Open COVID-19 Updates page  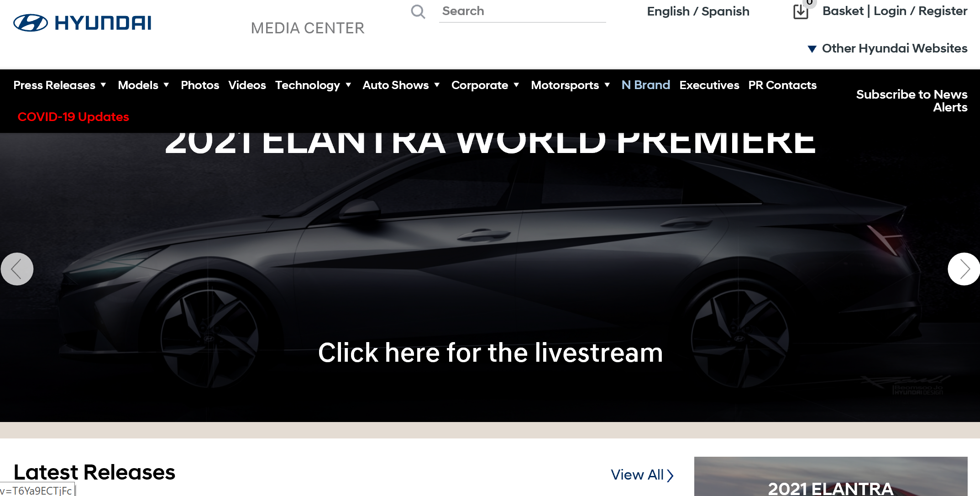(x=73, y=117)
